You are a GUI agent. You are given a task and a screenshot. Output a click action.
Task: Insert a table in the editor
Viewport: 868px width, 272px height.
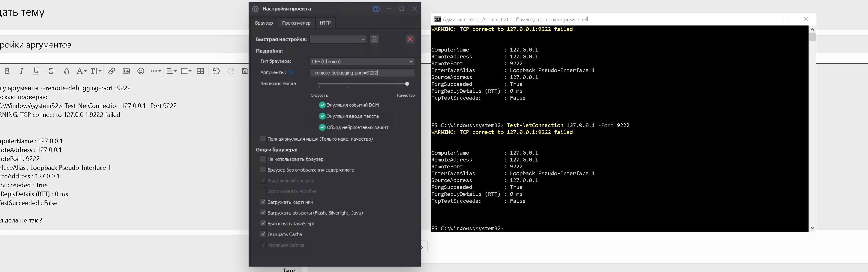click(x=200, y=71)
